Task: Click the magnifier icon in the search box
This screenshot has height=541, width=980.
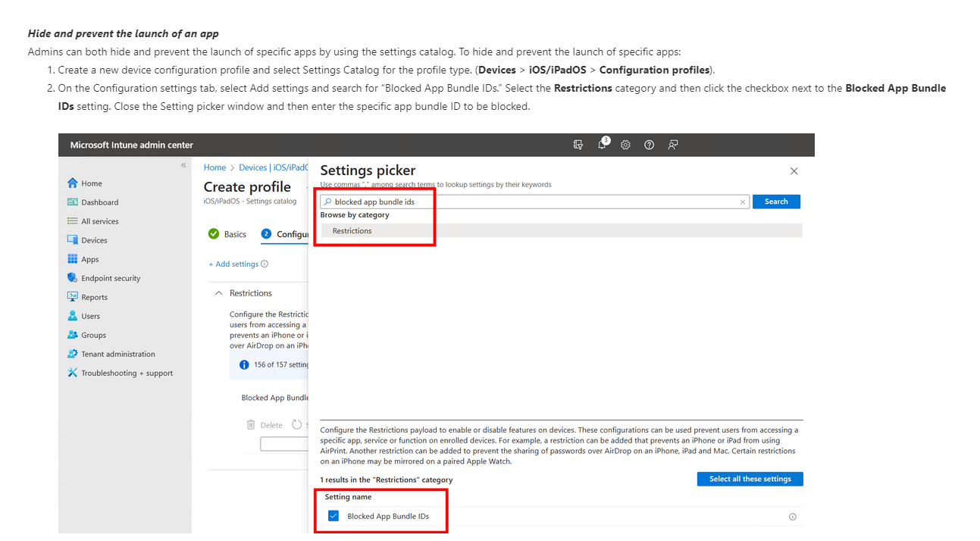Action: pos(327,202)
